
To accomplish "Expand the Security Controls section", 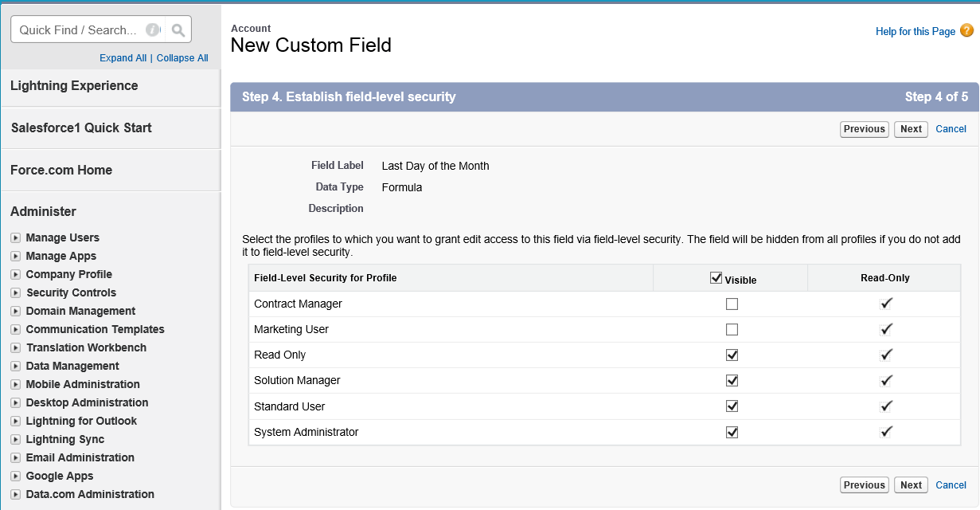I will click(x=16, y=292).
